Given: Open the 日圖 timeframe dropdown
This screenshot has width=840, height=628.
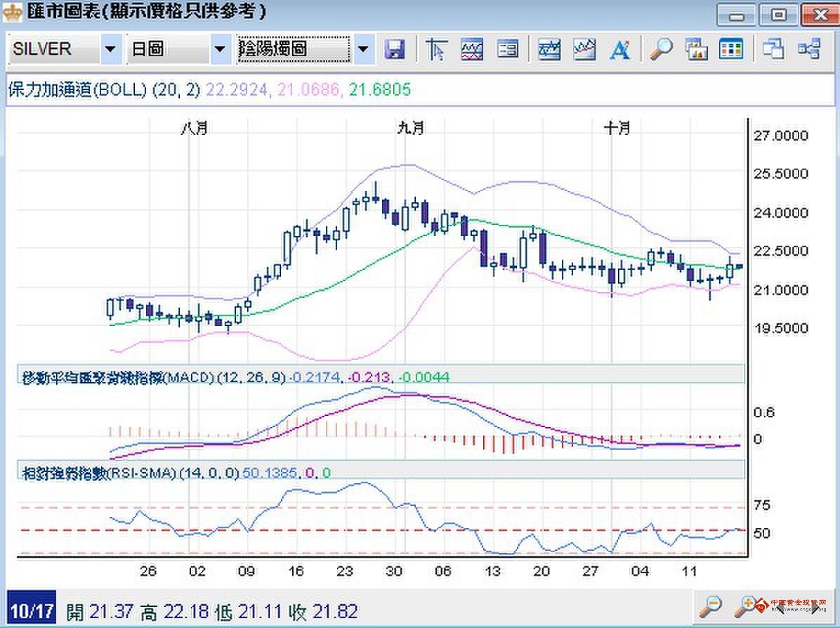Looking at the screenshot, I should pyautogui.click(x=220, y=49).
